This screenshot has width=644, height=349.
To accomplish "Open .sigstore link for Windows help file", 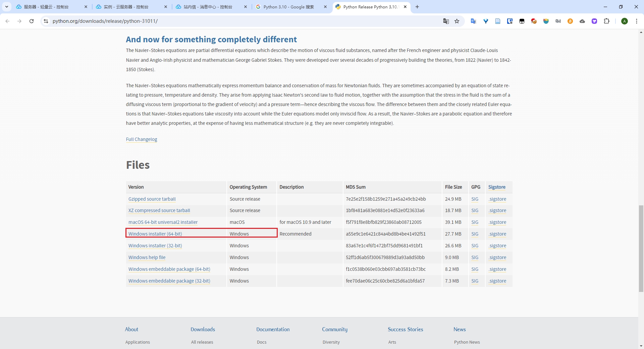I will pyautogui.click(x=497, y=257).
